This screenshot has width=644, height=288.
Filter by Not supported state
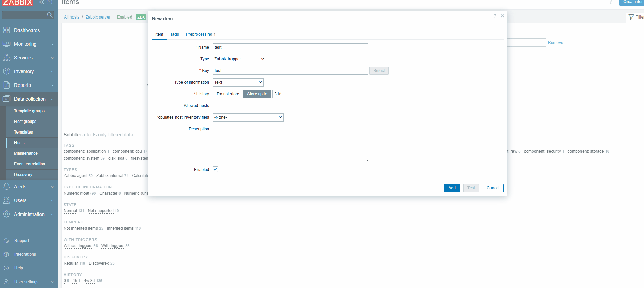point(101,211)
